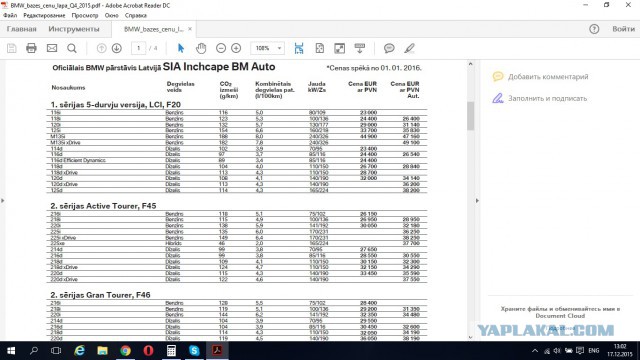
Task: Zoom in with the plus icon
Action: click(x=236, y=48)
